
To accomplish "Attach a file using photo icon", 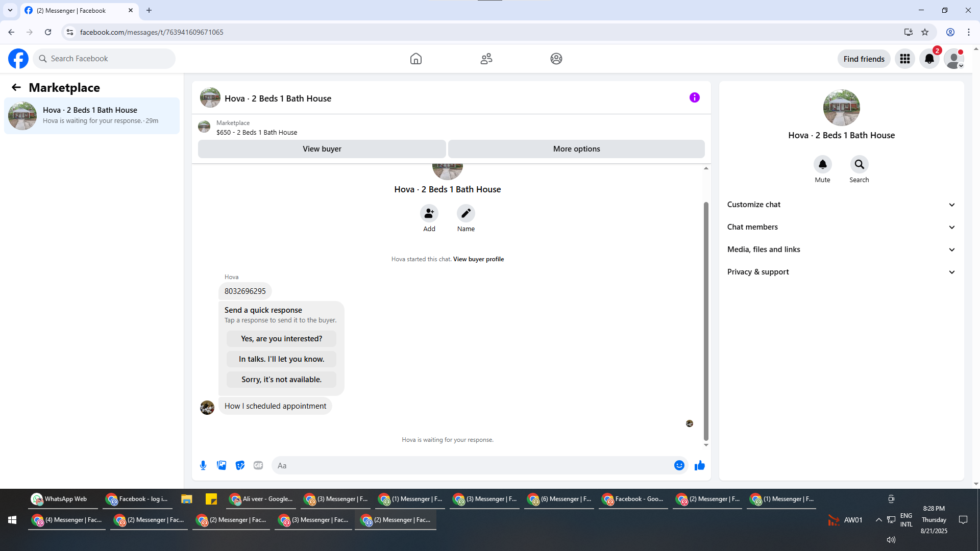I will tap(222, 465).
